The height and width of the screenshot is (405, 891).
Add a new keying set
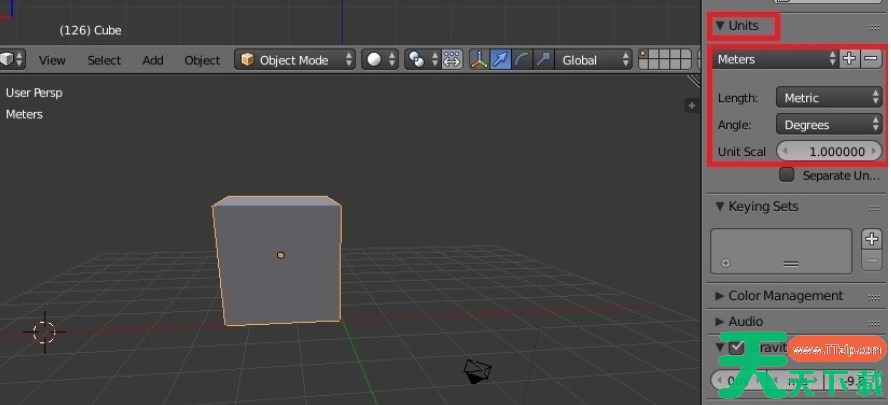click(872, 239)
